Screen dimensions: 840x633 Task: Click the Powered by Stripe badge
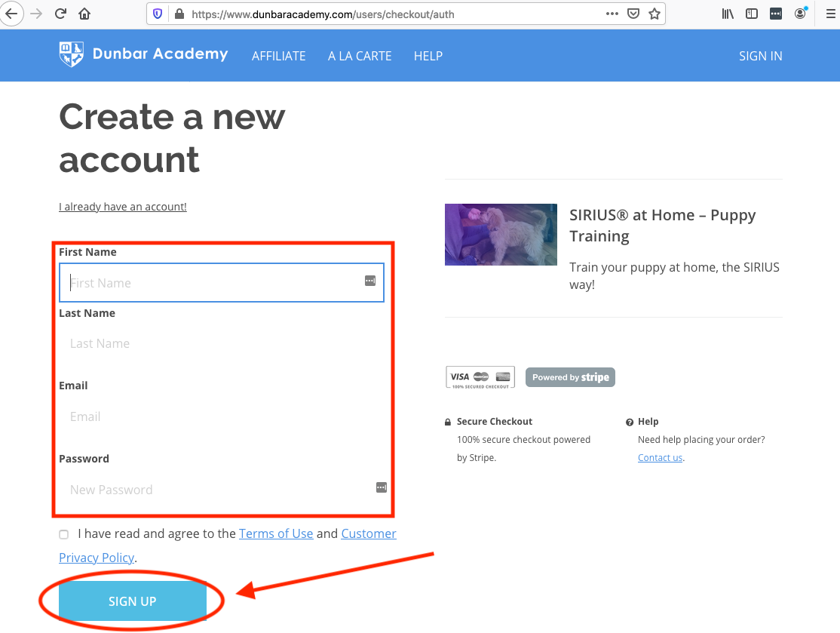click(570, 377)
